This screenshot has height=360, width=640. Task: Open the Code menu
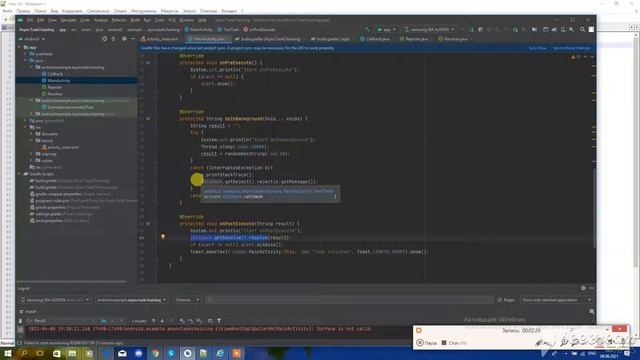85,20
